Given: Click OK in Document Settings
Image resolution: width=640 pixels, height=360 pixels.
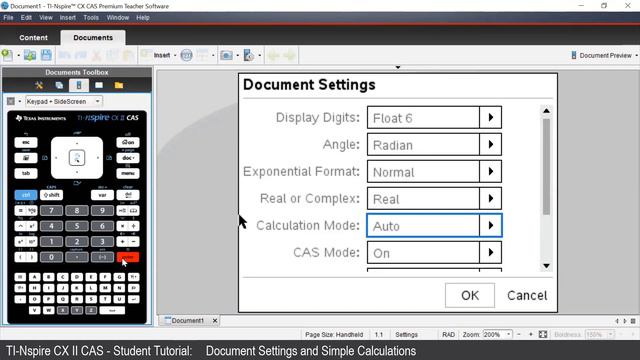Looking at the screenshot, I should pos(470,295).
